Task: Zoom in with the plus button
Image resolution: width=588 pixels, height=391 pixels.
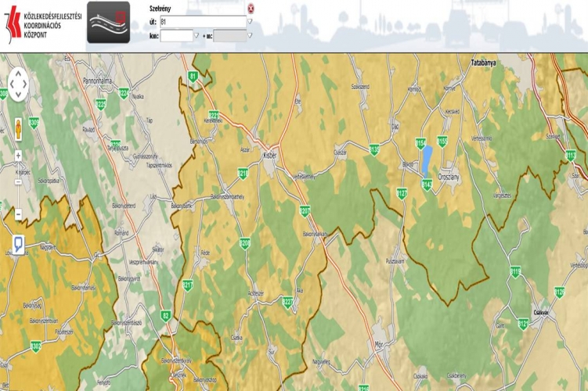Action: click(x=18, y=155)
